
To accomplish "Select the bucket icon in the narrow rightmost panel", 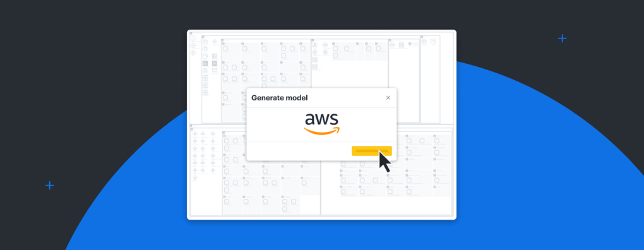I will [433, 42].
